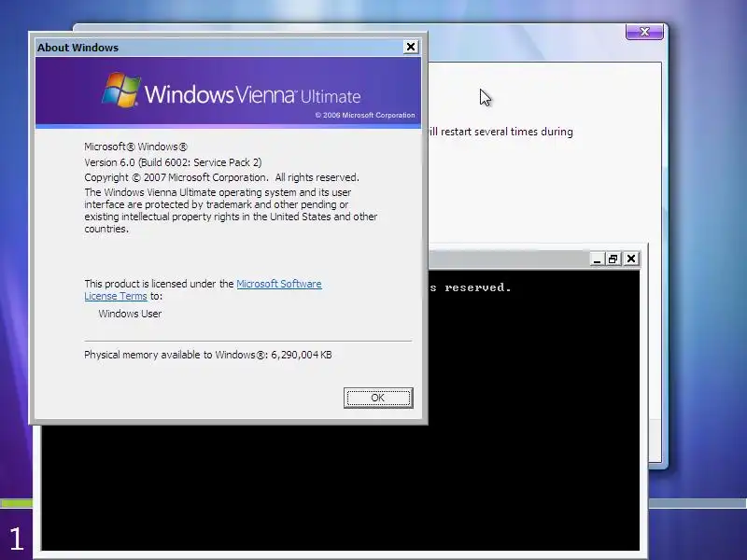Click the Windows Vienna Ultimate logo banner
Screen dimensions: 747x560
pyautogui.click(x=228, y=91)
